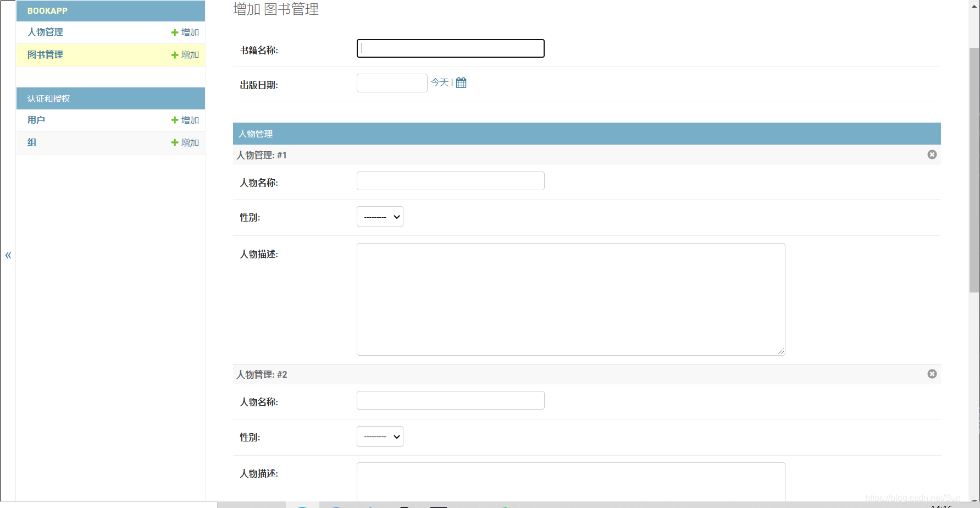Remove 人物管理 #1 inline entry
Viewport: 980px width, 508px height.
pos(932,154)
